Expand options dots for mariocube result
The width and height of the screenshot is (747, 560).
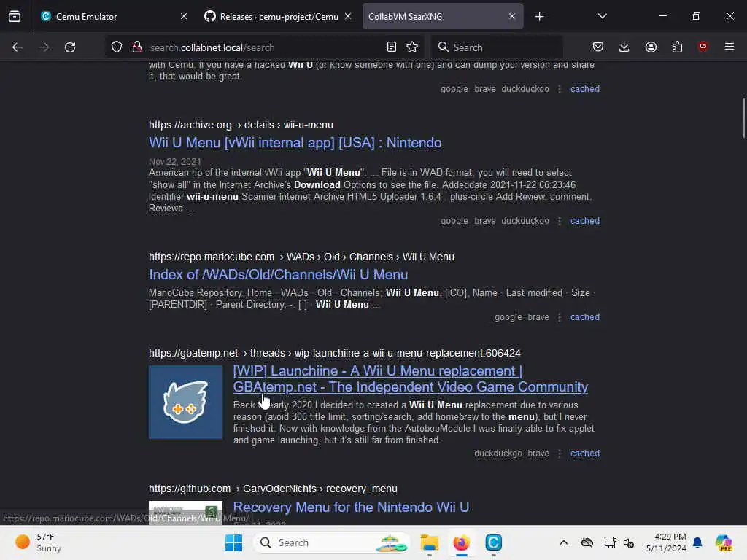[x=560, y=317]
